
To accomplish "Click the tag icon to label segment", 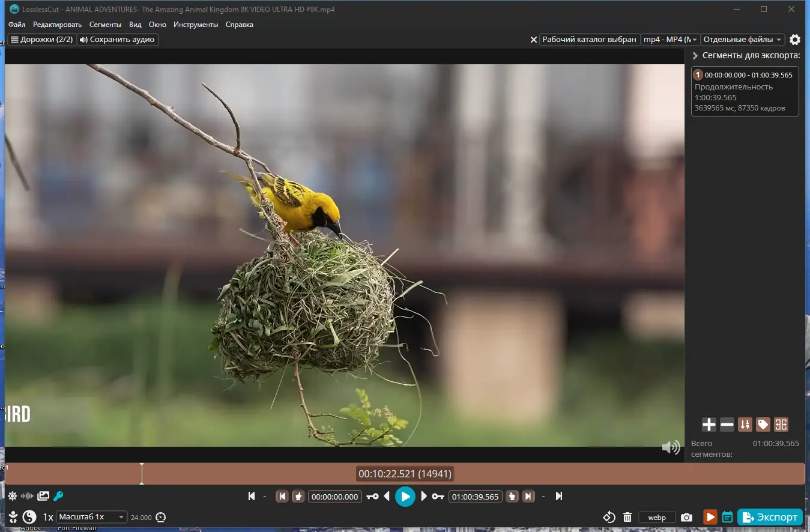I will (x=763, y=425).
